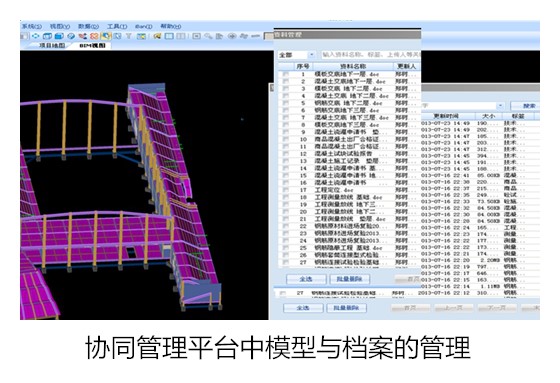Screen dimensions: 560x383
Task: Expand dropdown arrow beside 搜索 button
Action: click(x=500, y=106)
